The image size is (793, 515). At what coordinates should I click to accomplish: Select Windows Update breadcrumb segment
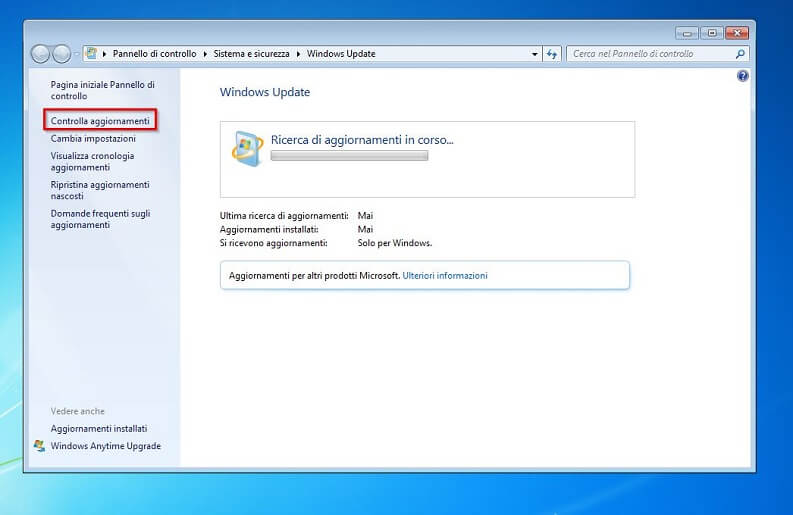[341, 54]
